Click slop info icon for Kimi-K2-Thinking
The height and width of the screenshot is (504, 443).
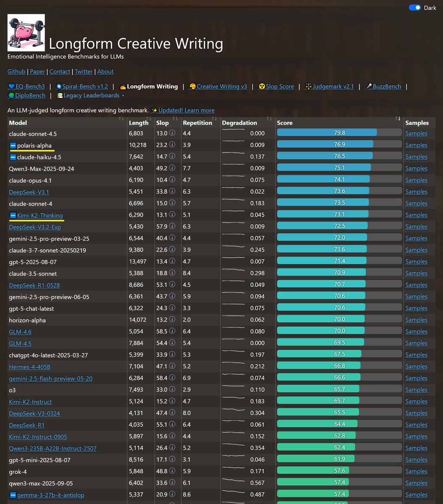tap(172, 215)
